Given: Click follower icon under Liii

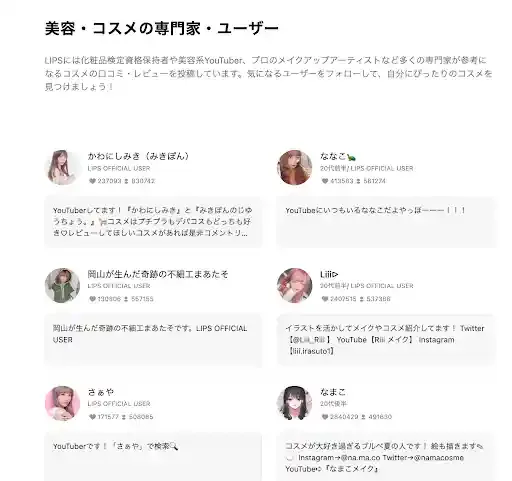Looking at the screenshot, I should pyautogui.click(x=362, y=299).
